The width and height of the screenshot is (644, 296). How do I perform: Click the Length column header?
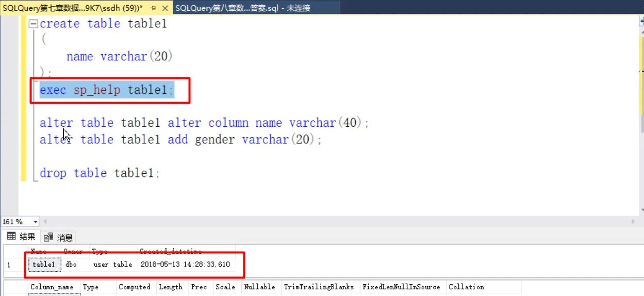pyautogui.click(x=171, y=287)
